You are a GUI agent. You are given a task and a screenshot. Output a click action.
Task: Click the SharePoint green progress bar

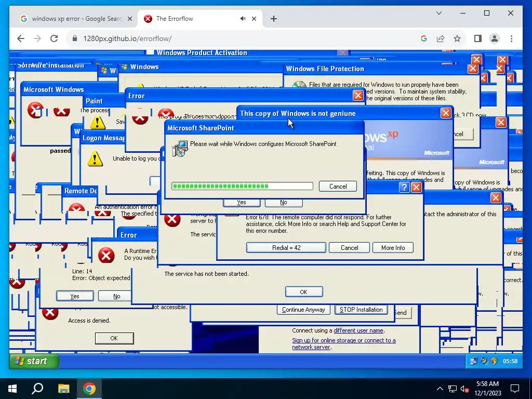pos(242,186)
